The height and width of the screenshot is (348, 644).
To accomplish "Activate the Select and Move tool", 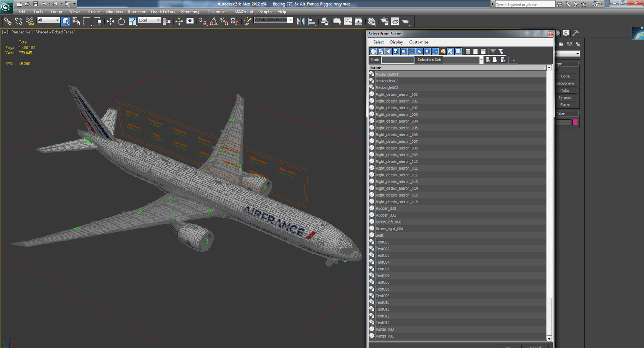I will (111, 21).
